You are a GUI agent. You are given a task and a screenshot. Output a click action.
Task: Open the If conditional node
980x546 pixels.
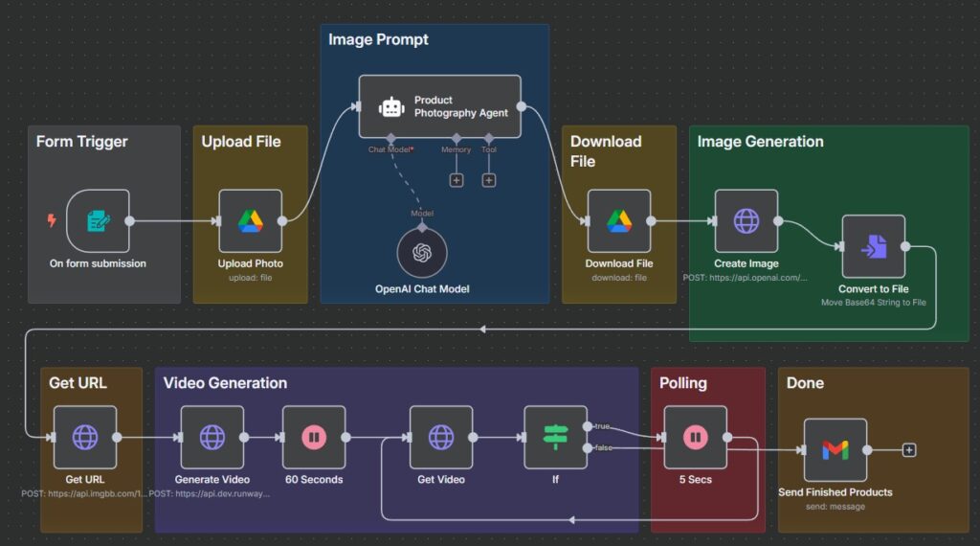coord(555,438)
